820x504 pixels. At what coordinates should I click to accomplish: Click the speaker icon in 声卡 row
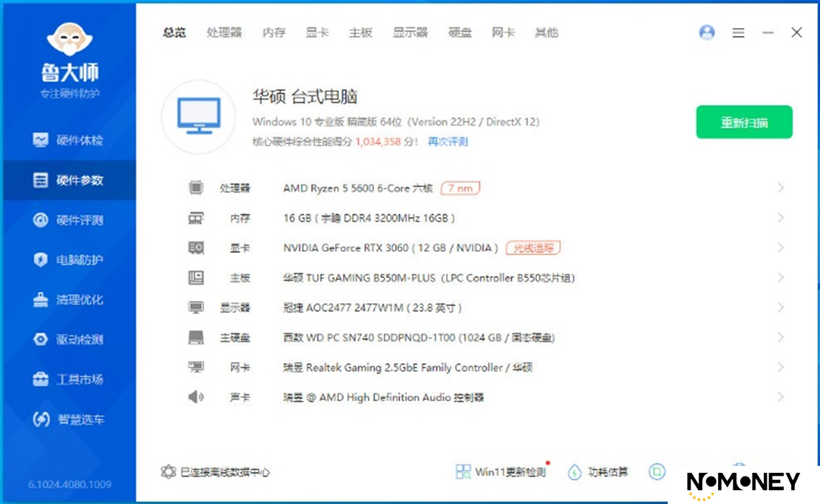pyautogui.click(x=196, y=397)
